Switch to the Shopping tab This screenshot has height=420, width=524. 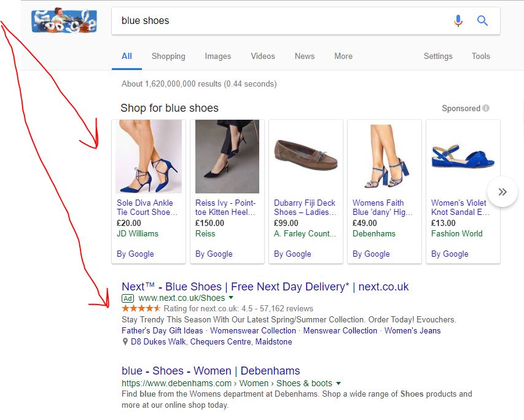pos(168,56)
